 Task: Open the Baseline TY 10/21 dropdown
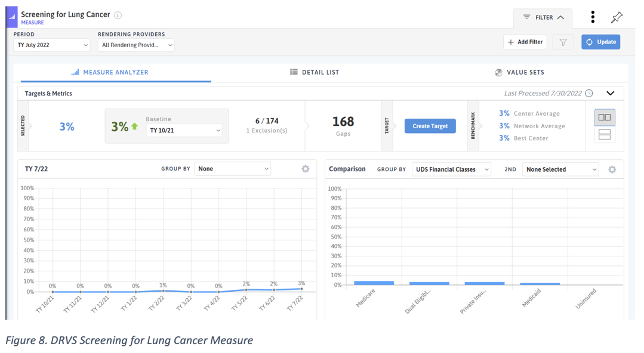(x=184, y=131)
